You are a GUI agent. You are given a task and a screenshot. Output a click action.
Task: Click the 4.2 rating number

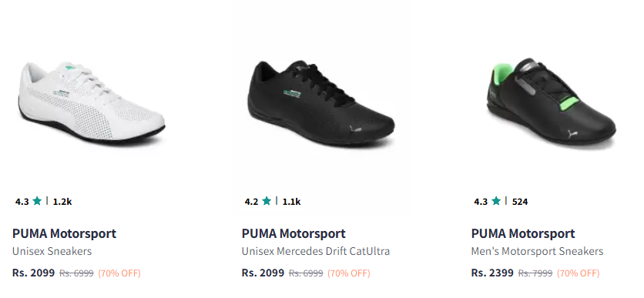point(251,202)
